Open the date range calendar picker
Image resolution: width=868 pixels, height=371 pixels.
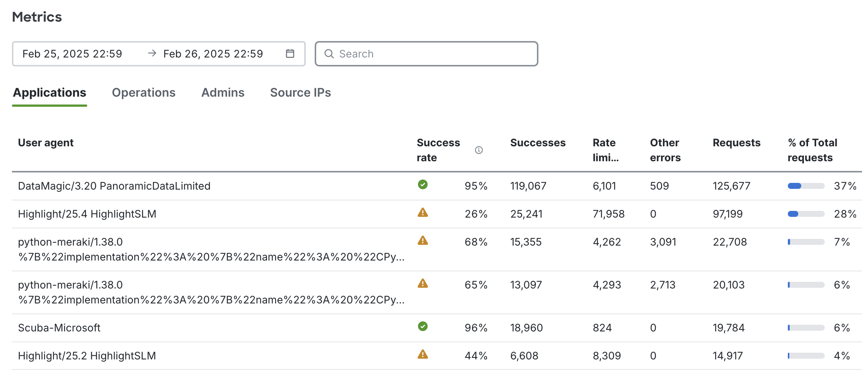click(x=290, y=53)
